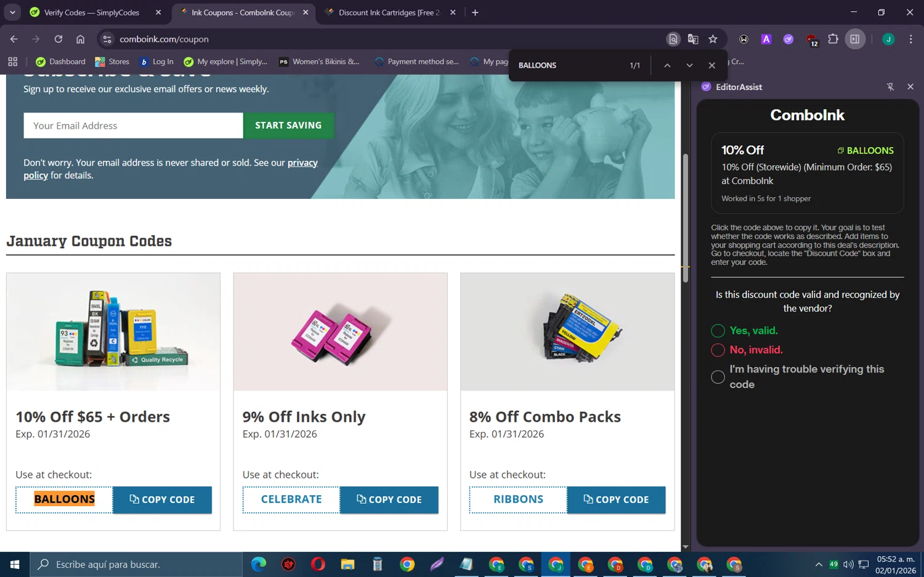The width and height of the screenshot is (924, 577).
Task: Open the combo packs cartridge thumbnail
Action: pyautogui.click(x=567, y=332)
